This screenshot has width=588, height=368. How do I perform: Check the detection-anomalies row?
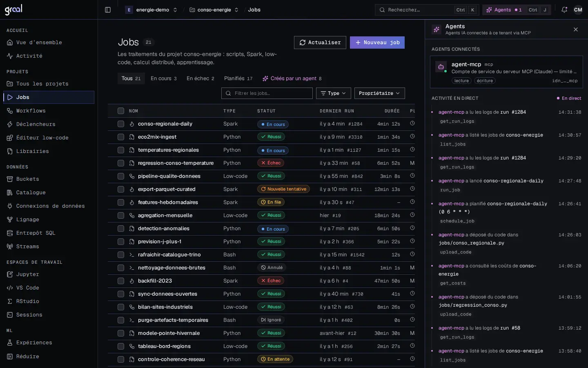[121, 229]
